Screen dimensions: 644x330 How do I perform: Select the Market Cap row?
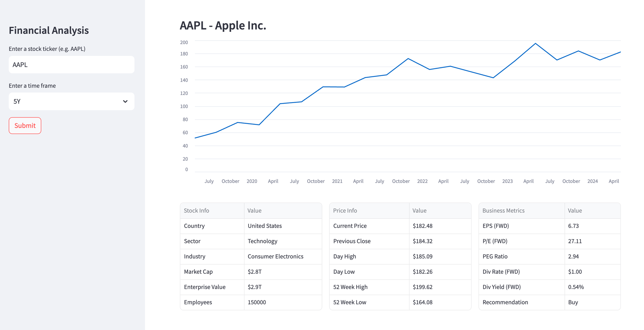click(198, 272)
